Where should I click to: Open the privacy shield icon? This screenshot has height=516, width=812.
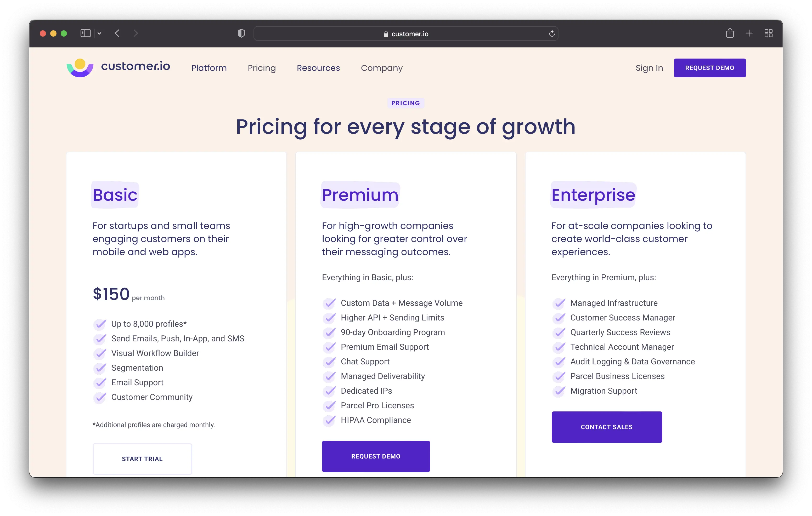coord(241,33)
